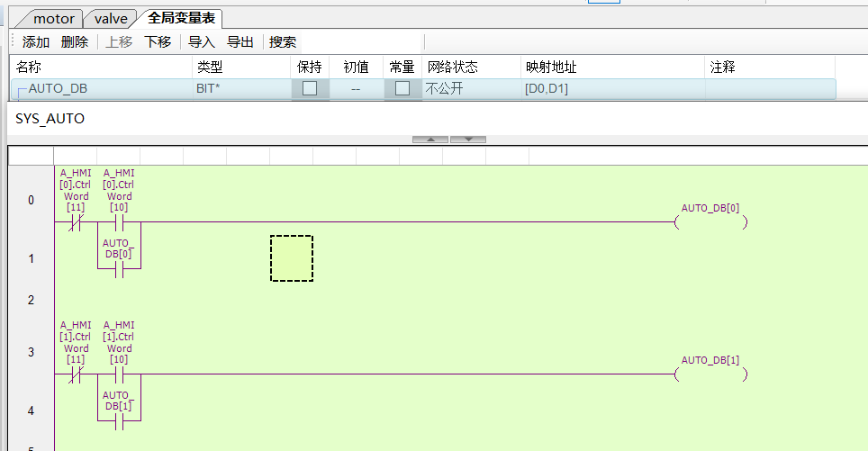Click the empty 注释 cell of AUTO_DB
Screen dimensions: 868x451
pyautogui.click(x=770, y=88)
